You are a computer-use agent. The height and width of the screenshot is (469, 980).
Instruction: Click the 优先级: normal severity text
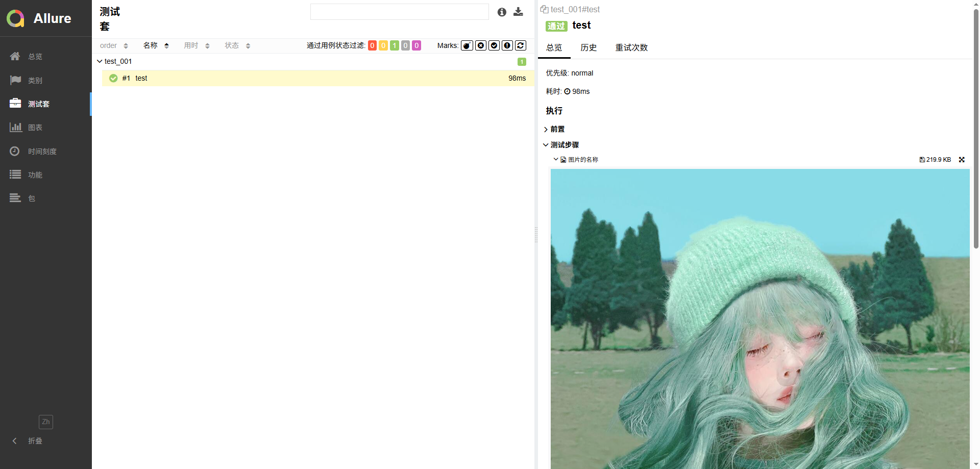tap(570, 73)
